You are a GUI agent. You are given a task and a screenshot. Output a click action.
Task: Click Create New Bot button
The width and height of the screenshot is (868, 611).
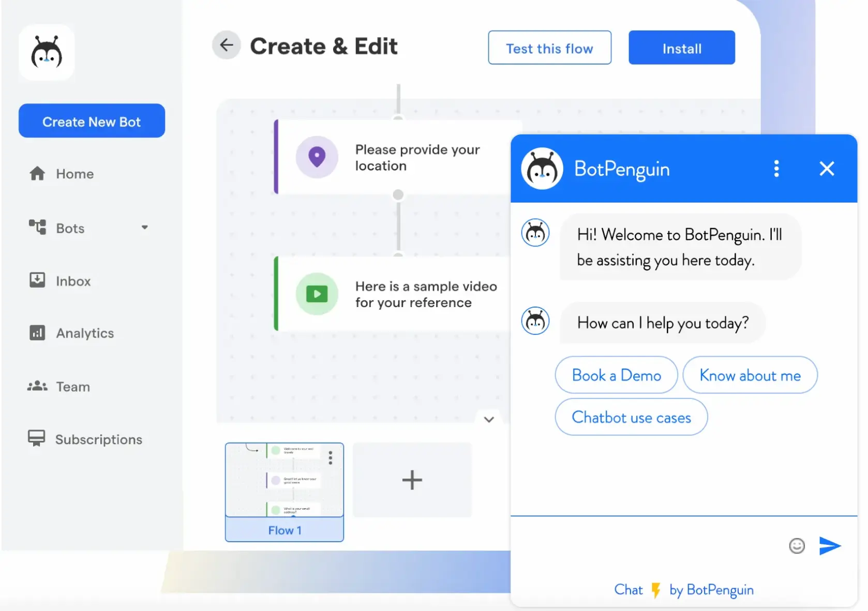(x=92, y=121)
